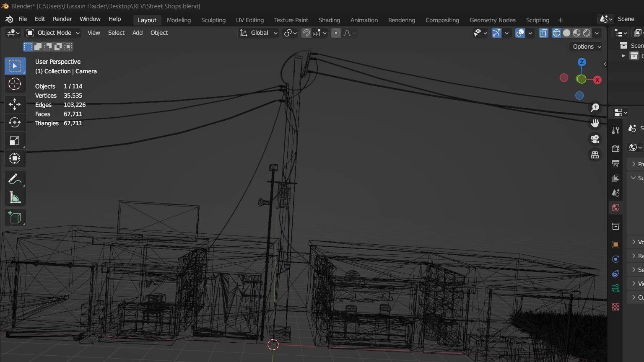Open the Edit menu
This screenshot has height=362, width=644.
coord(40,19)
